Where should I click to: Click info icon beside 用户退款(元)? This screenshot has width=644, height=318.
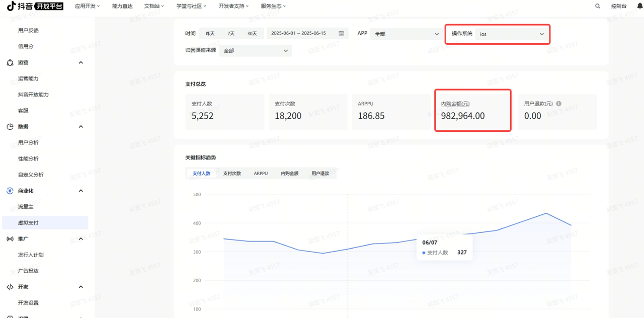pos(558,104)
